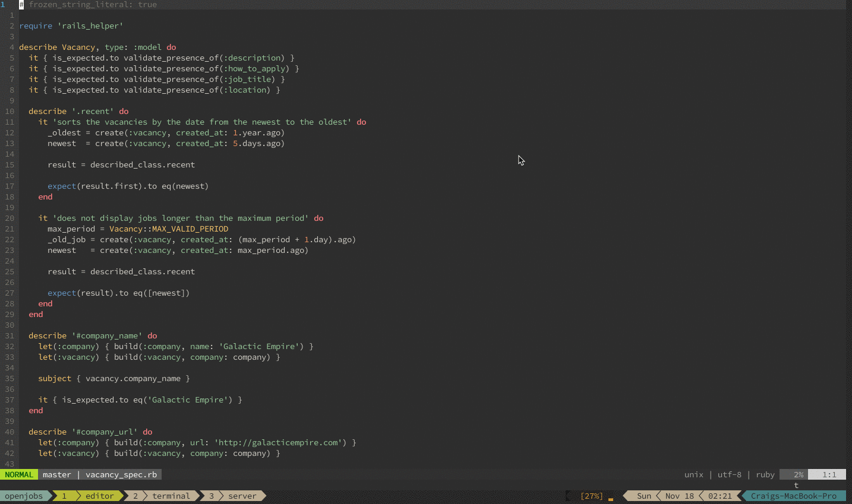
Task: Click require 'rails_helper' line
Action: 71,26
